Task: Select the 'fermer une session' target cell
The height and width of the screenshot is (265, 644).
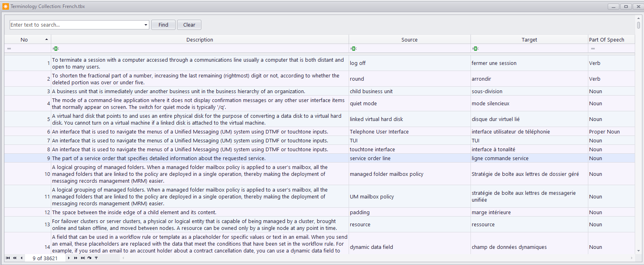Action: coord(529,63)
